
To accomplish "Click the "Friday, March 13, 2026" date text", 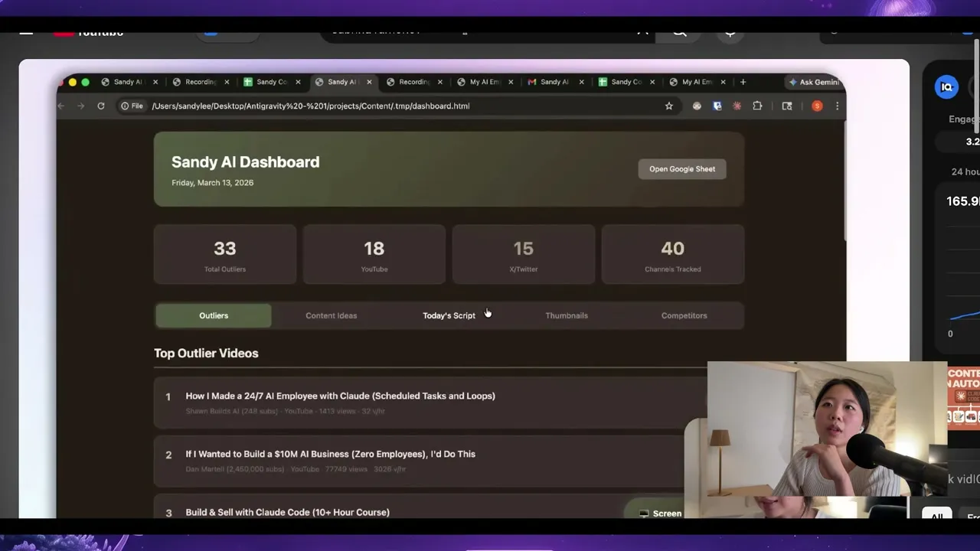I will tap(212, 182).
